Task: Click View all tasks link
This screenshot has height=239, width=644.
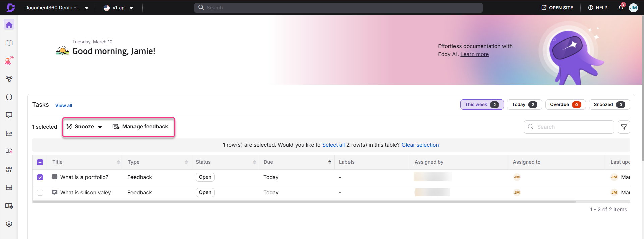Action: pos(64,105)
